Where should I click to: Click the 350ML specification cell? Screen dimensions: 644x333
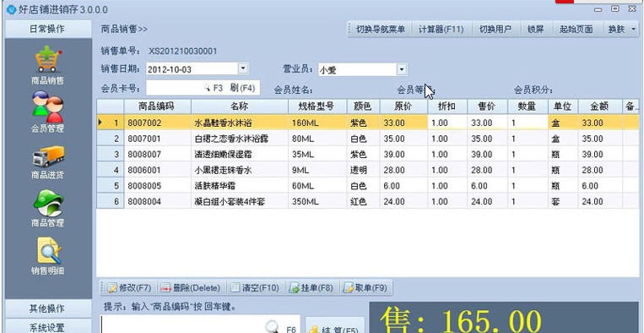pos(317,201)
